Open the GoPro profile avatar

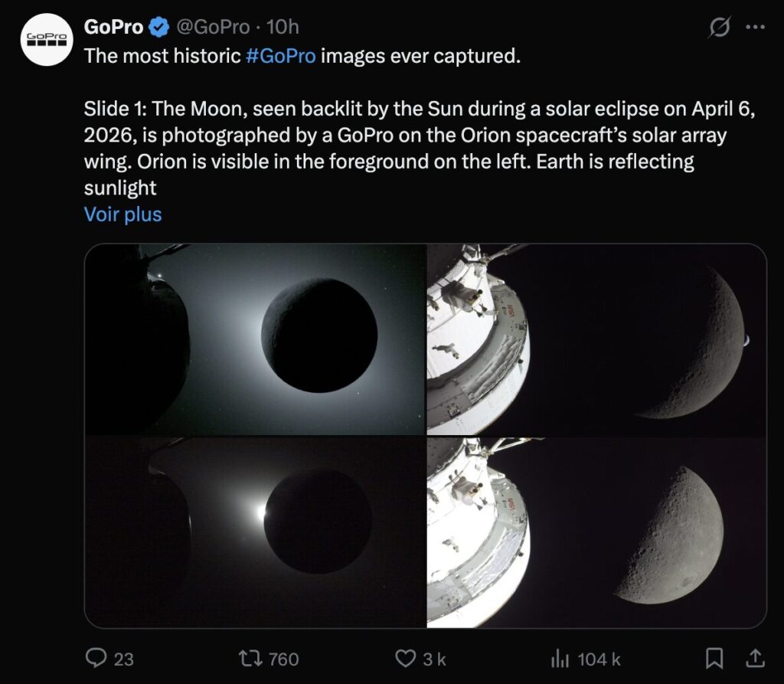46,41
